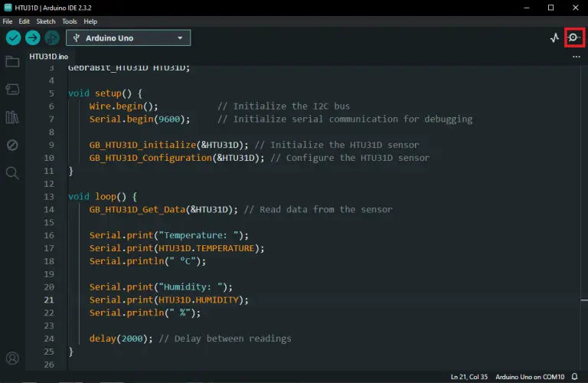Viewport: 588px width, 383px height.
Task: Click Arduino Uno on COM10 in status bar
Action: pyautogui.click(x=530, y=377)
